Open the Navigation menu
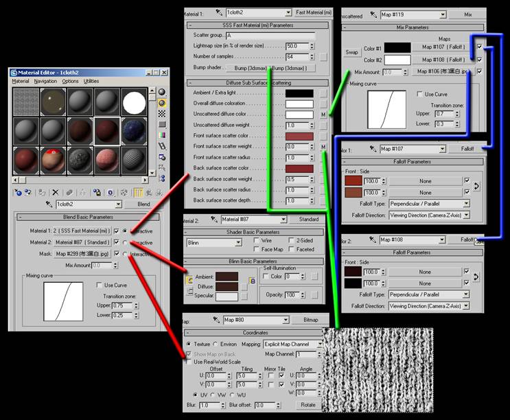The width and height of the screenshot is (510, 420). pyautogui.click(x=45, y=81)
